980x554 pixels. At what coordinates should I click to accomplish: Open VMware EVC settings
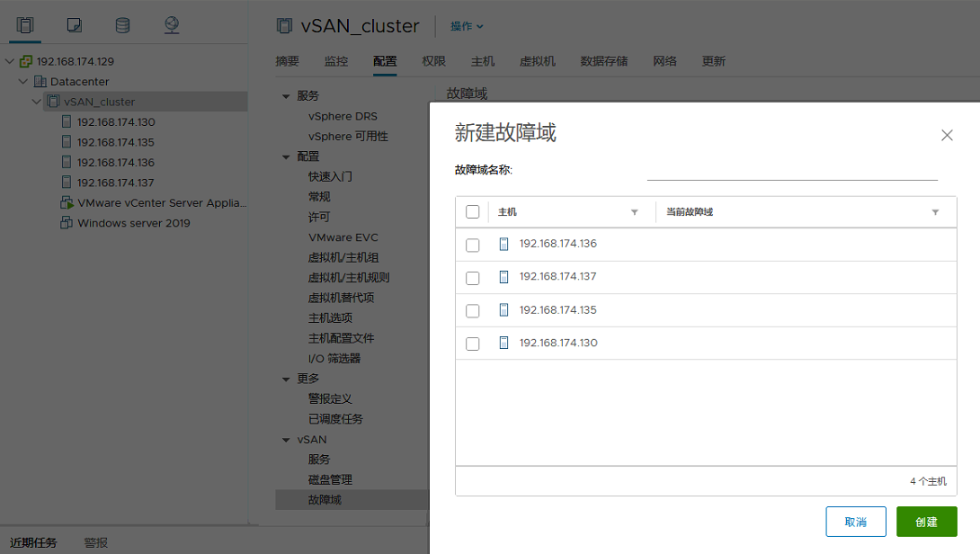(343, 237)
